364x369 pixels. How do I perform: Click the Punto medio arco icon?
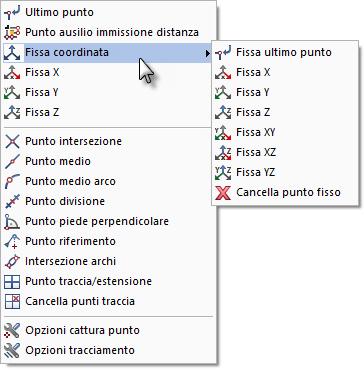[x=12, y=182]
